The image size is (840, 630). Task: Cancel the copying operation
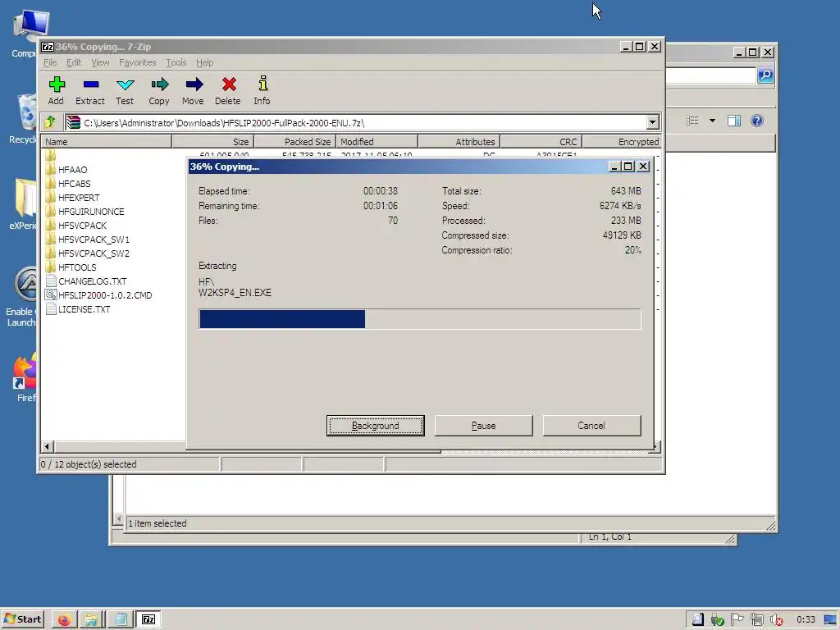click(591, 426)
